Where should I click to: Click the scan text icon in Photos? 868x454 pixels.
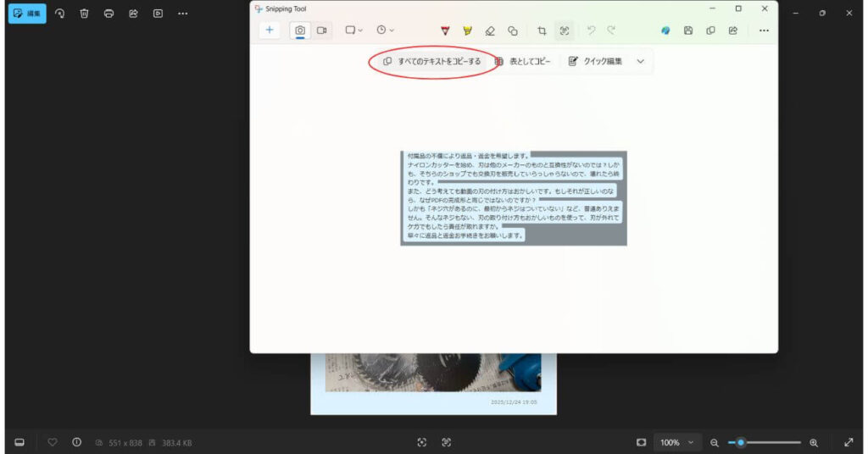click(x=446, y=442)
